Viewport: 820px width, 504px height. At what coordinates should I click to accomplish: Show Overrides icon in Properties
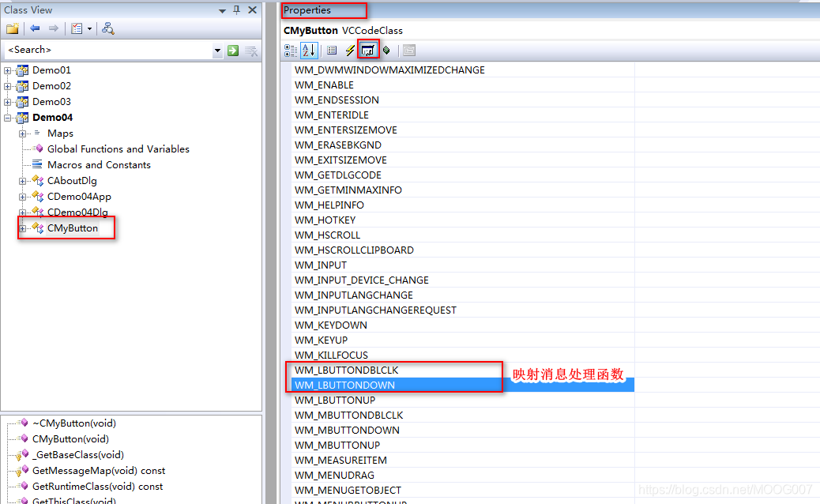tap(386, 51)
